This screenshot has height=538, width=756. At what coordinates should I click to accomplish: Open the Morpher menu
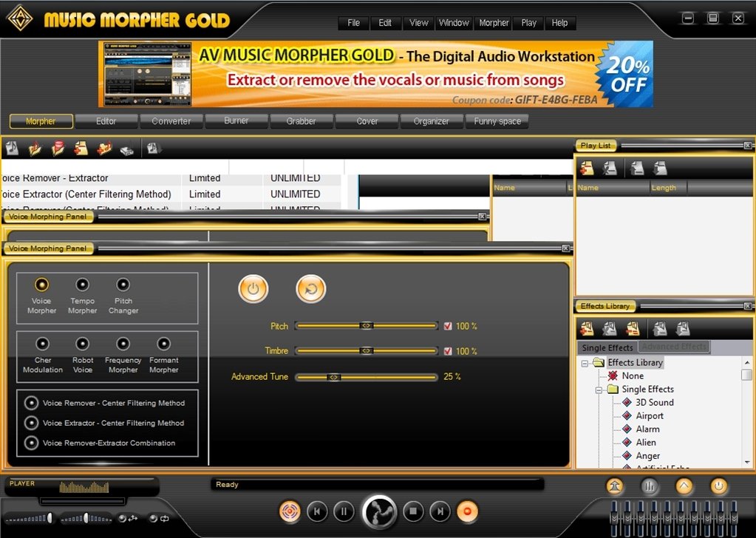pos(494,23)
